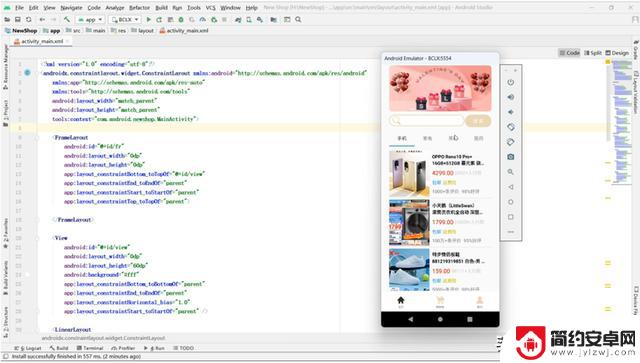Click the emulator sidebar back triangle
This screenshot has height=363, width=640.
511,187
